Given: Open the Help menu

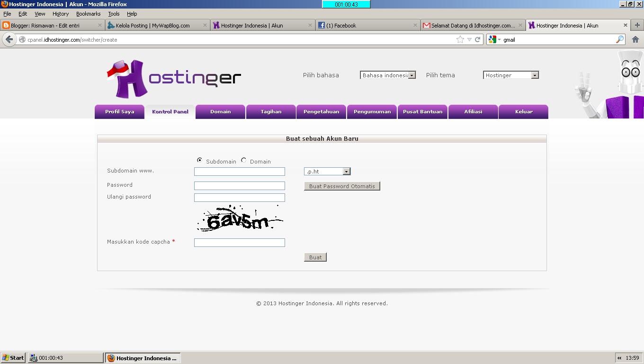Looking at the screenshot, I should [132, 14].
